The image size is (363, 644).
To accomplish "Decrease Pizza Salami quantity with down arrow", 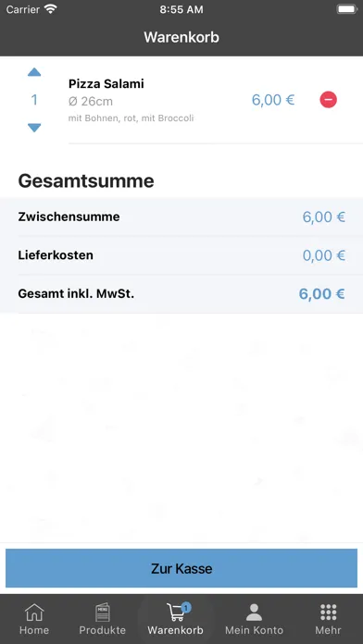I will click(34, 128).
